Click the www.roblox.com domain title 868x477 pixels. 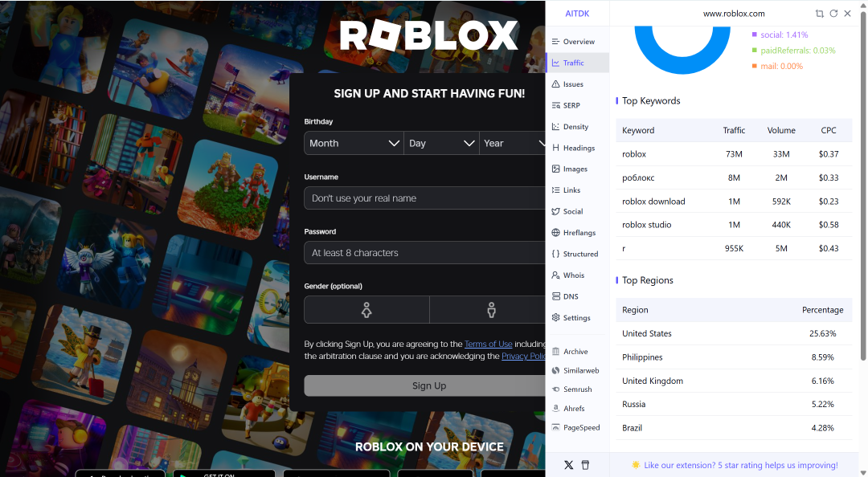[x=734, y=14]
